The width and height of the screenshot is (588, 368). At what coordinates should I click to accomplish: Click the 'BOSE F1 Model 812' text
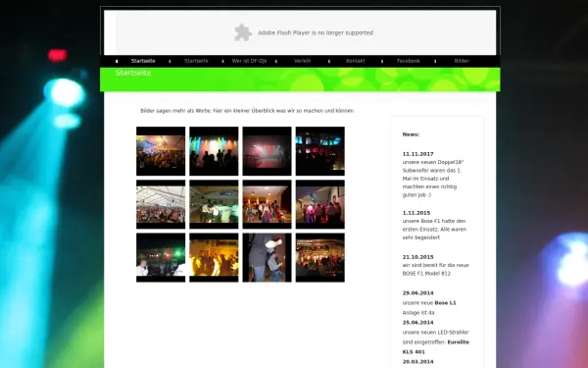point(426,274)
